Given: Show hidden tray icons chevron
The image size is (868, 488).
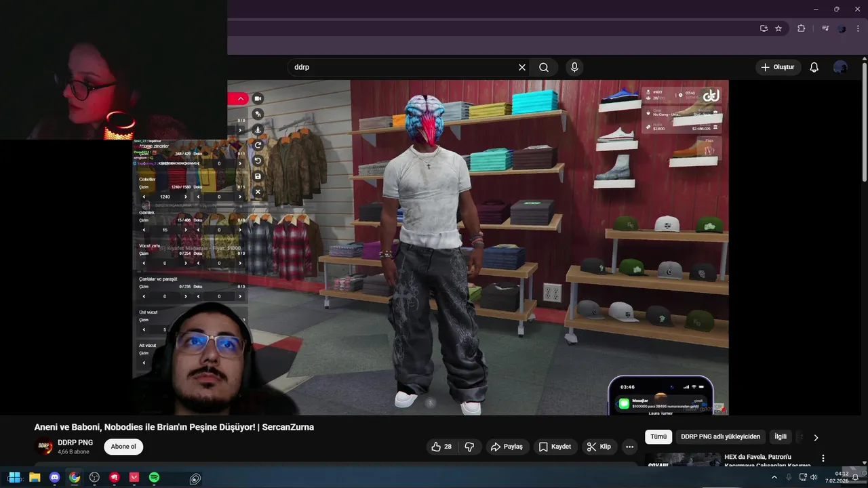Looking at the screenshot, I should pos(774,477).
